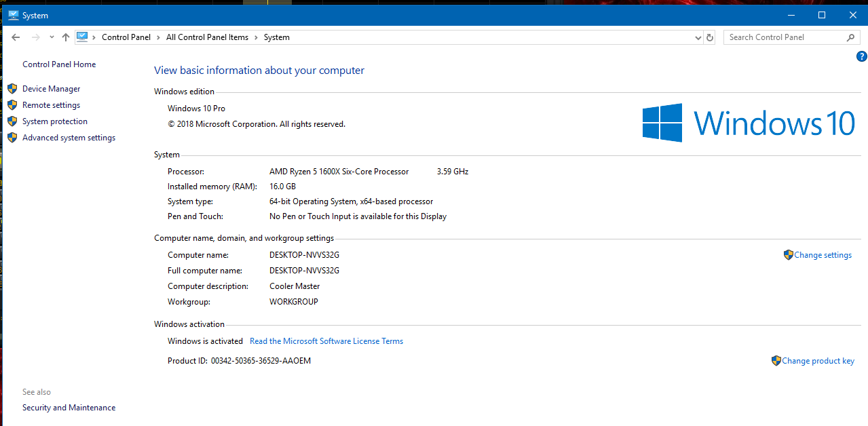Refresh the System page
Screen dimensions: 868x426
(x=710, y=37)
